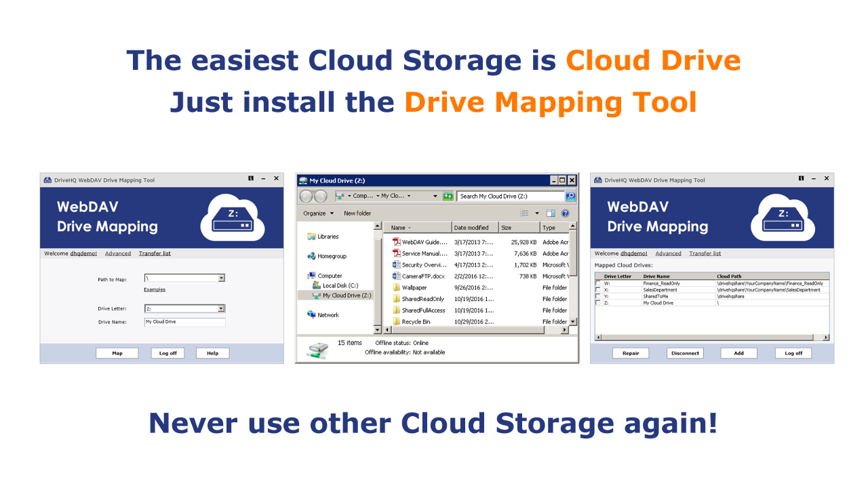868x488 pixels.
Task: Toggle the preview pane icon in explorer
Action: (x=551, y=213)
